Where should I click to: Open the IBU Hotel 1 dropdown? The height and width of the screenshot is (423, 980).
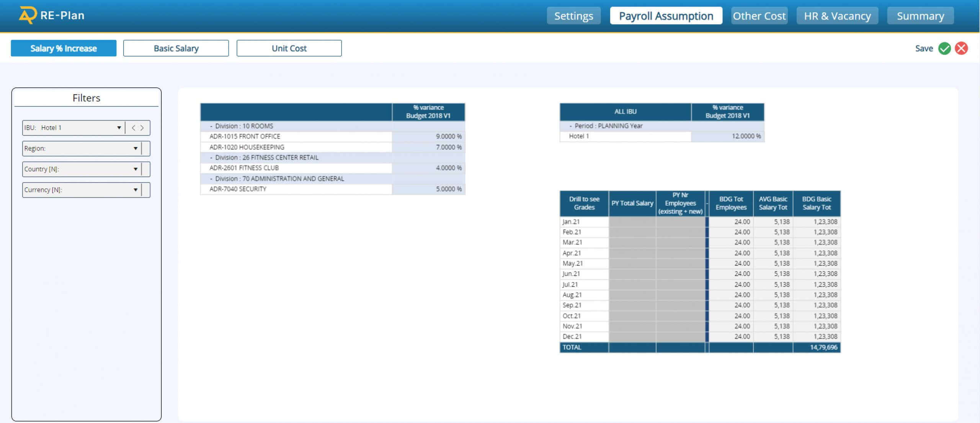click(119, 128)
